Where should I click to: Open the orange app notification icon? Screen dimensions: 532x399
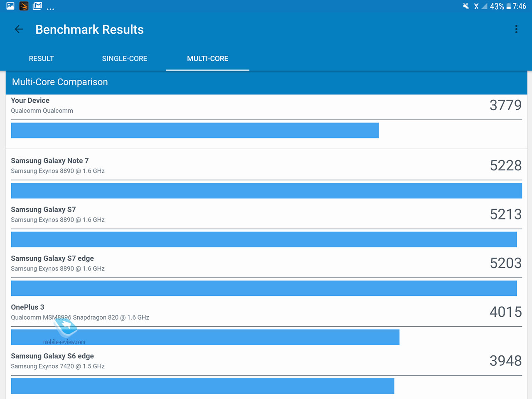(24, 6)
